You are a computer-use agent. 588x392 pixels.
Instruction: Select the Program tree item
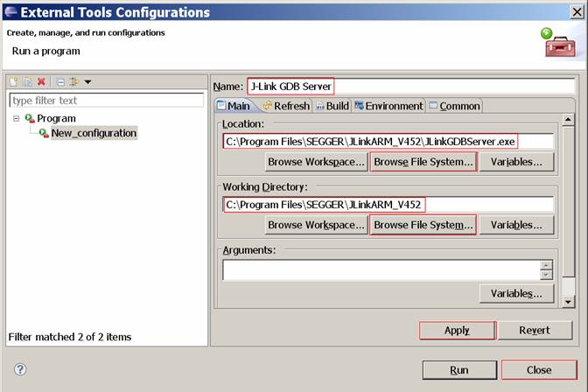[x=56, y=118]
